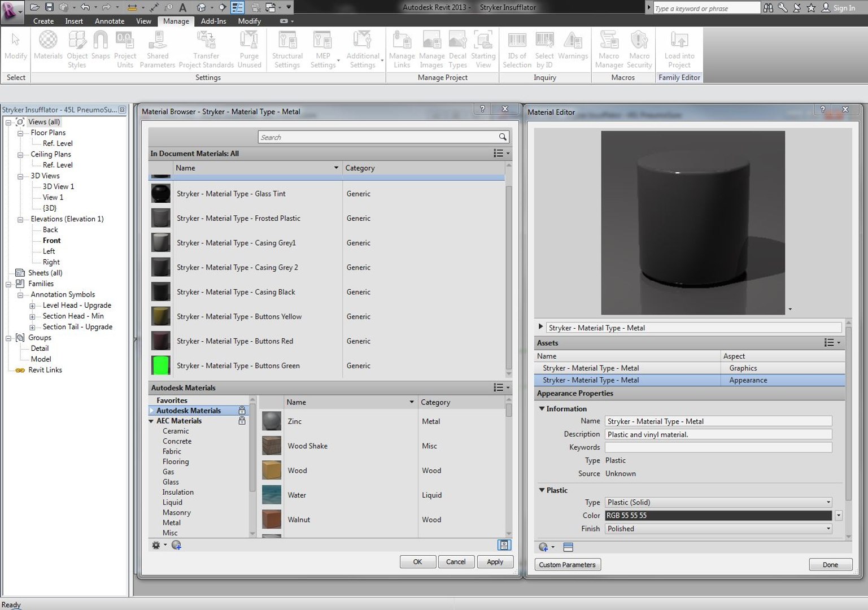Open the Plastic Type dropdown

click(x=718, y=503)
